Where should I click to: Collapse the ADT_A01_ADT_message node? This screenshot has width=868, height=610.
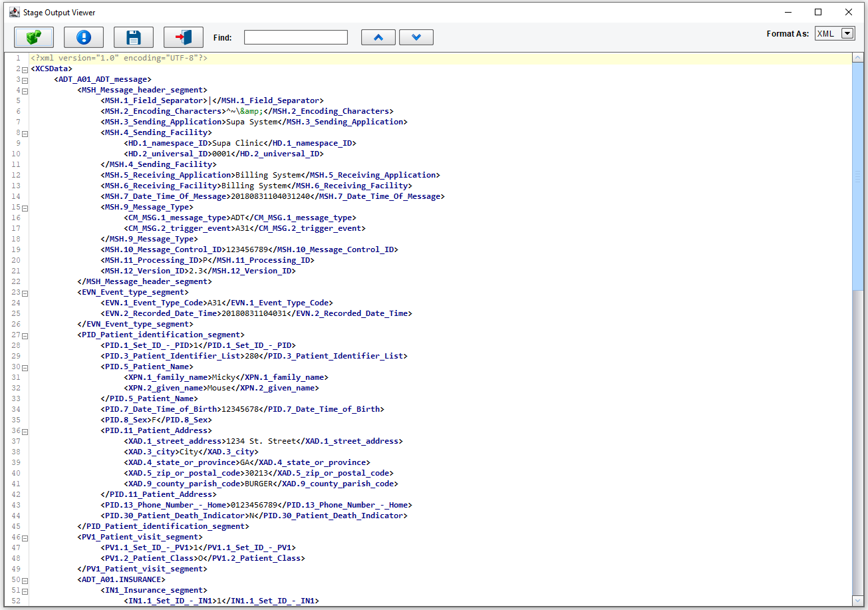[x=24, y=80]
